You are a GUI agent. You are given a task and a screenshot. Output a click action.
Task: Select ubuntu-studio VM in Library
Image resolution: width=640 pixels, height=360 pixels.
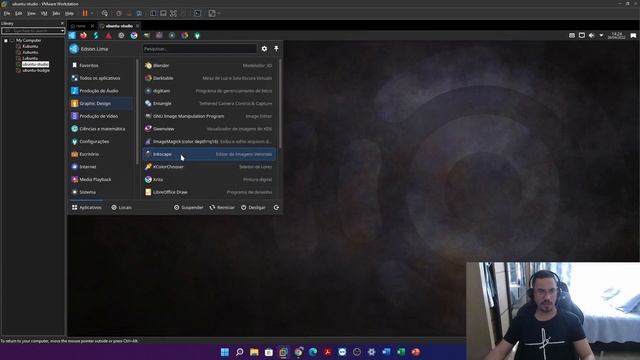(36, 64)
